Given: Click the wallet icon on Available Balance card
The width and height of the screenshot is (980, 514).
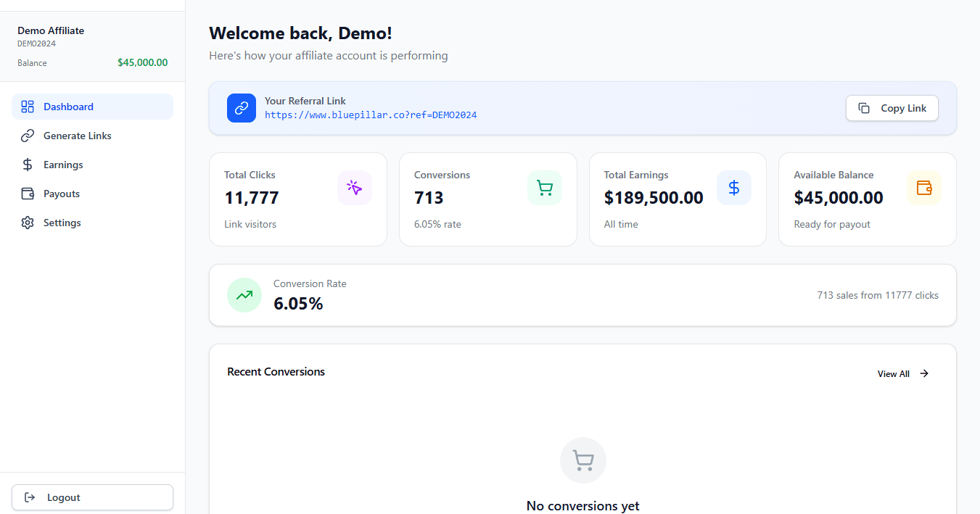Looking at the screenshot, I should tap(924, 188).
